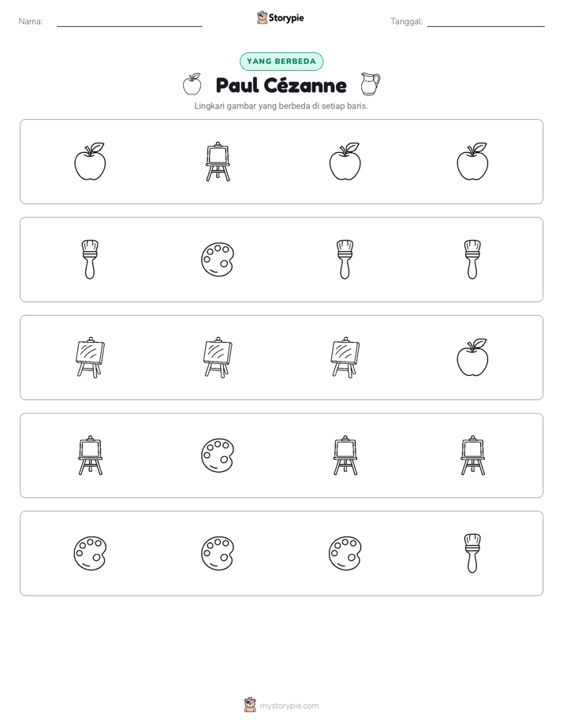Select the last apple in the first row
The height and width of the screenshot is (728, 563).
pos(472,161)
